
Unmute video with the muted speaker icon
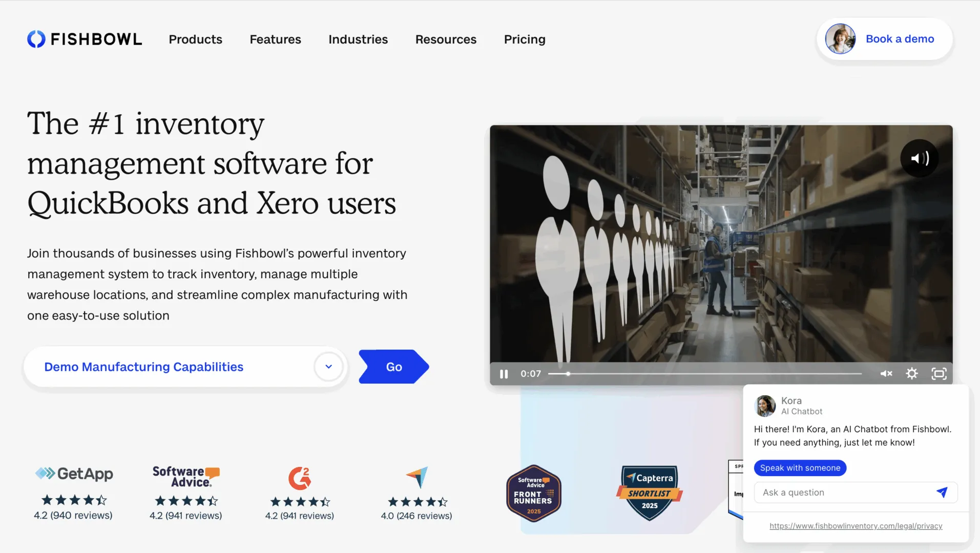coord(886,374)
